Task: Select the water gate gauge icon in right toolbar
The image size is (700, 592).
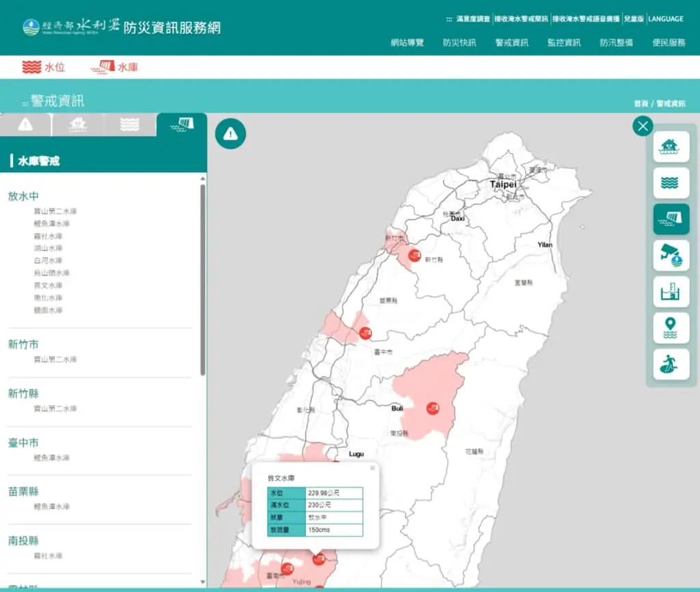Action: tap(671, 291)
